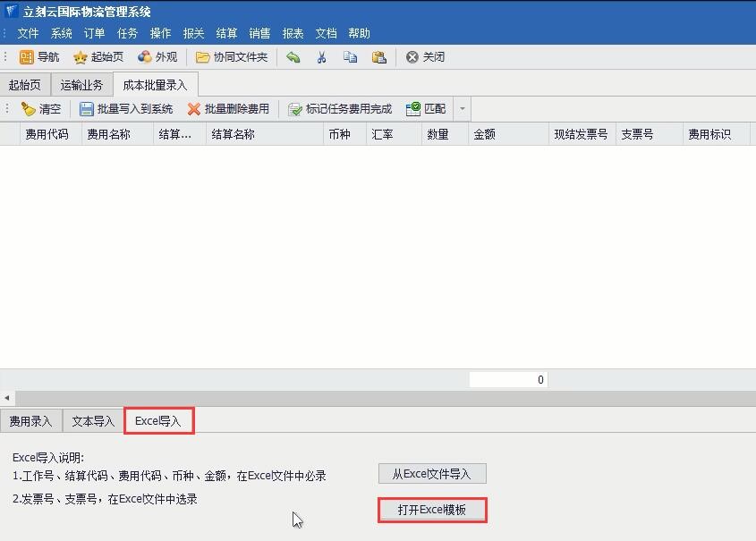
Task: Switch to the 运输业务 tab
Action: pos(81,85)
